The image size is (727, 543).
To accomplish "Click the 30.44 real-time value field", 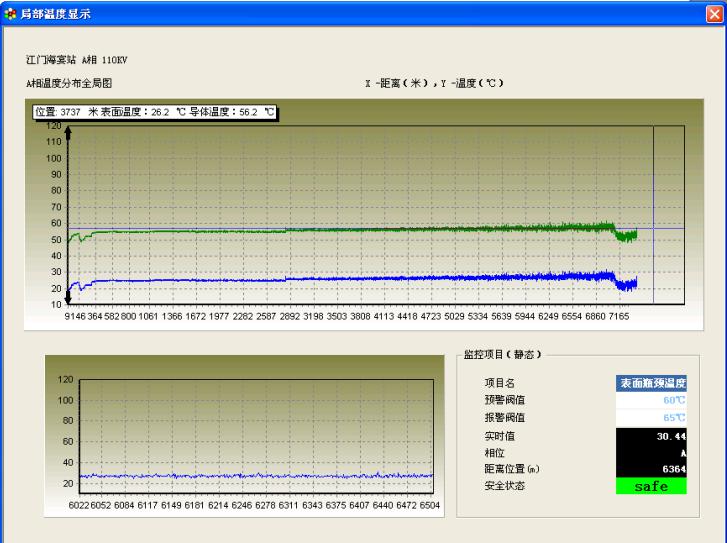I will tap(651, 436).
